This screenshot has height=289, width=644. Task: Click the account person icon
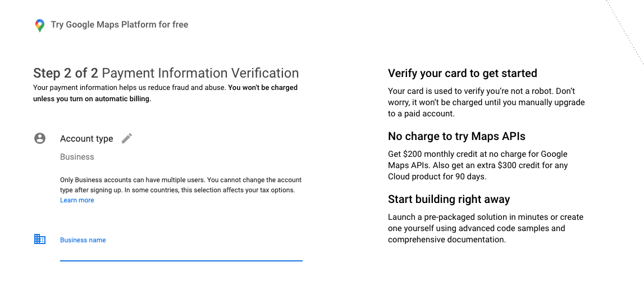pyautogui.click(x=40, y=138)
